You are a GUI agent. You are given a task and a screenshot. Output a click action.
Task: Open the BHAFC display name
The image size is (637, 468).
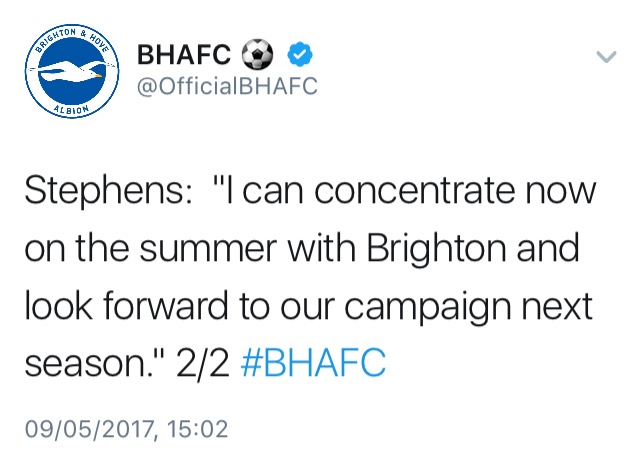(x=184, y=54)
